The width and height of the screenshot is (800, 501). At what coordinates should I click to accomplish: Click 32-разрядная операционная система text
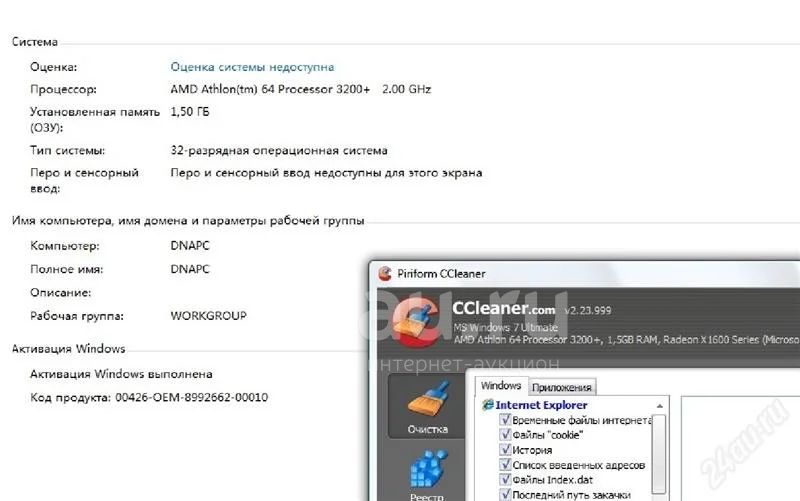[279, 151]
